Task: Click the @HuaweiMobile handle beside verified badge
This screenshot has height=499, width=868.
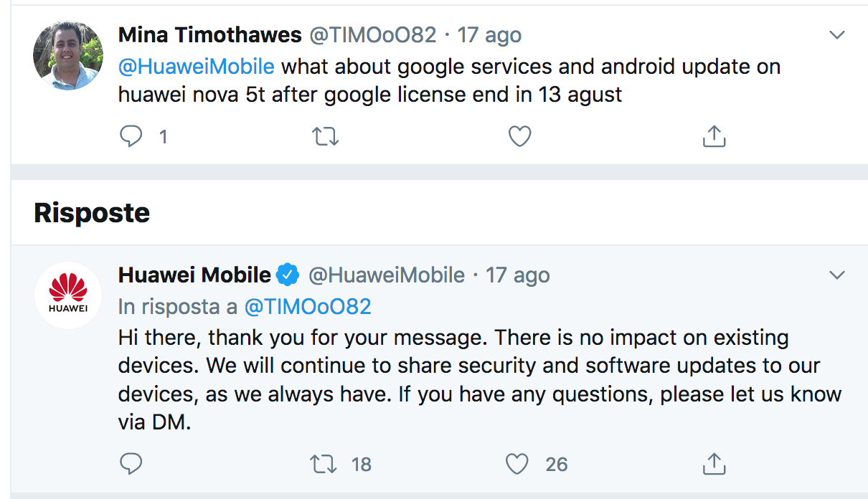Action: [x=387, y=275]
